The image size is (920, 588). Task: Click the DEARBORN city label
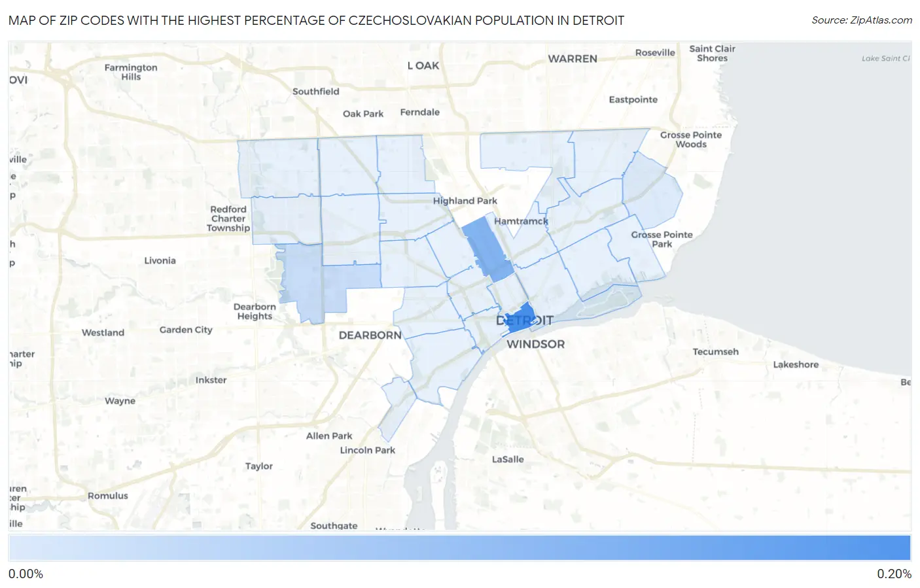click(x=370, y=335)
